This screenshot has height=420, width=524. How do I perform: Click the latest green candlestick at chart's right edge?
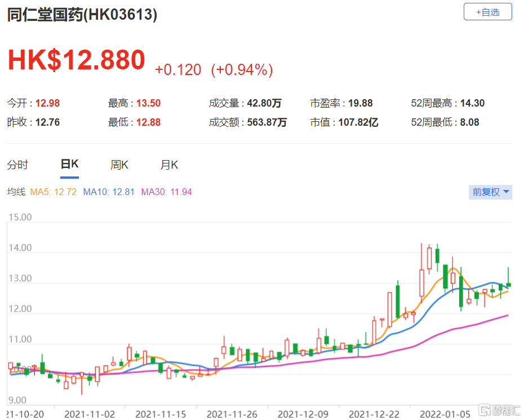coord(509,285)
